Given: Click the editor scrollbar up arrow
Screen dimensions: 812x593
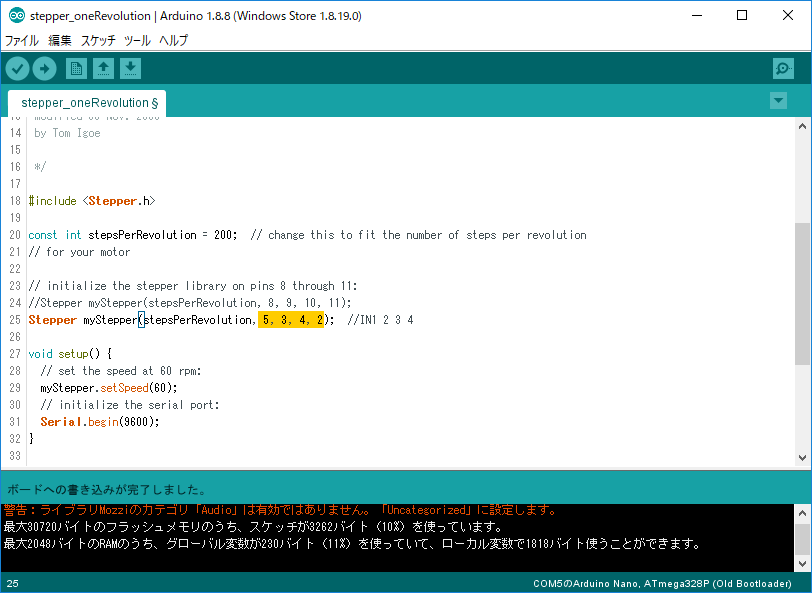Looking at the screenshot, I should coord(803,126).
